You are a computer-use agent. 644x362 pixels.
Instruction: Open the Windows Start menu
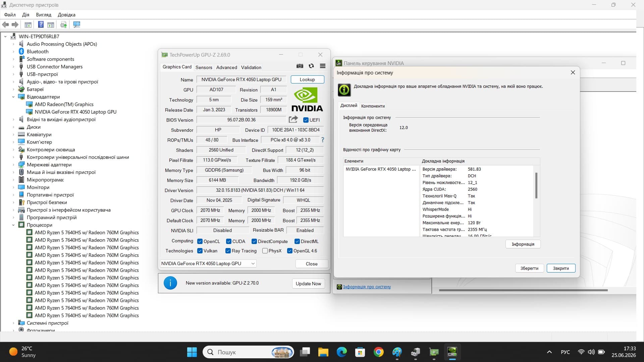192,352
